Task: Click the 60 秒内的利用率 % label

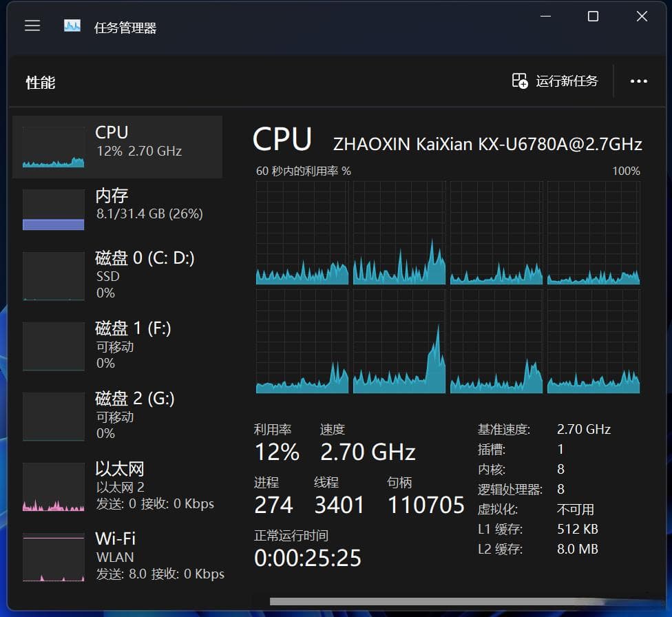Action: coord(304,171)
